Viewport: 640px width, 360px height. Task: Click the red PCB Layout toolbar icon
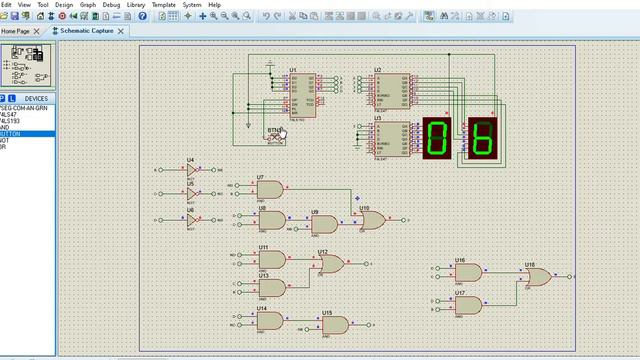pos(62,16)
